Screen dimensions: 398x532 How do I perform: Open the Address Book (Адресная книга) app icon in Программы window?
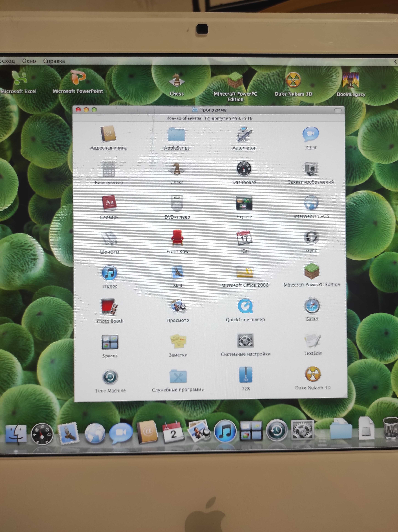108,134
